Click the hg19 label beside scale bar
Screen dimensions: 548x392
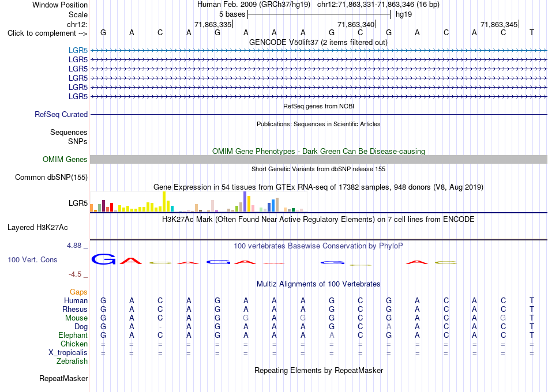point(404,14)
